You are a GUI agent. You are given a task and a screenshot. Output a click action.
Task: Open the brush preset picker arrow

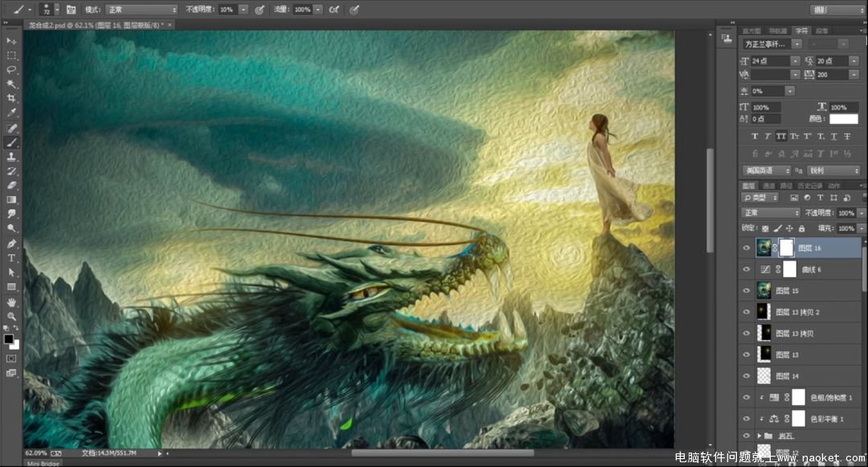(56, 10)
